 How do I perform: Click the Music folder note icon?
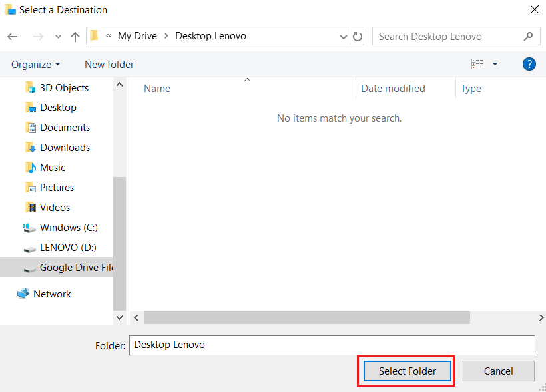[x=31, y=168]
